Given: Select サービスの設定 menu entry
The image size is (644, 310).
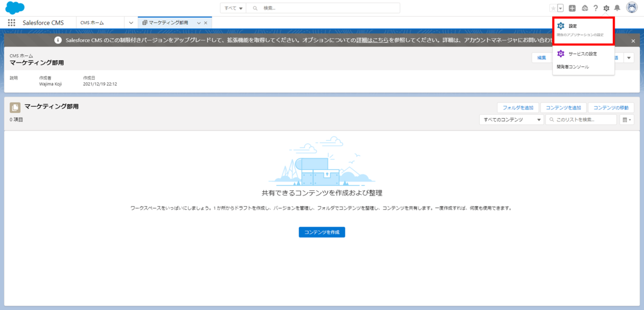Looking at the screenshot, I should (x=583, y=54).
